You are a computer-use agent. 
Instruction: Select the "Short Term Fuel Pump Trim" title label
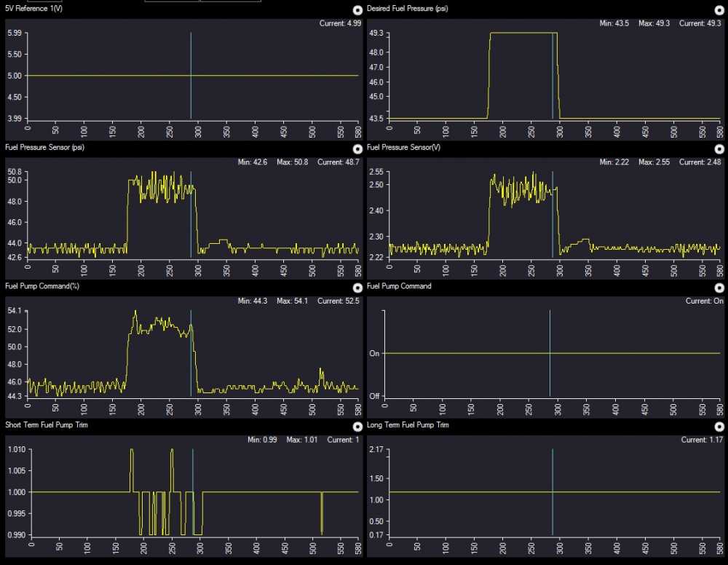click(47, 424)
